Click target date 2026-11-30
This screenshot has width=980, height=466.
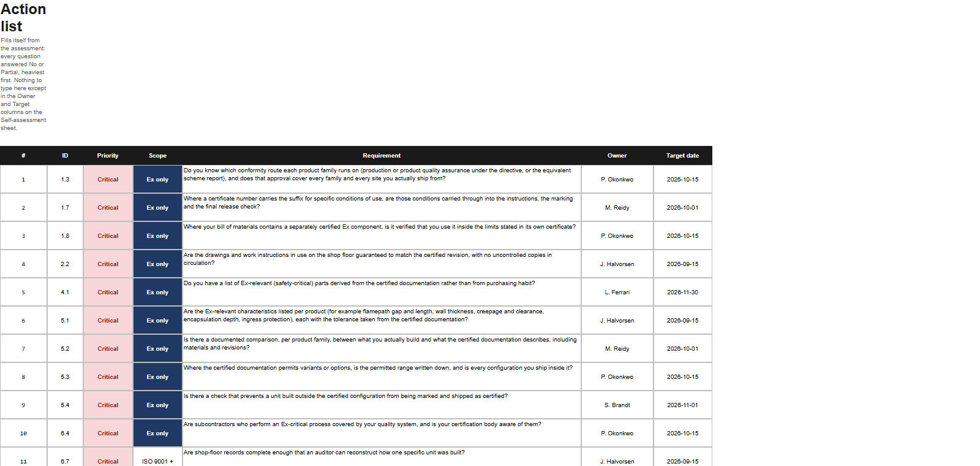[x=682, y=292]
